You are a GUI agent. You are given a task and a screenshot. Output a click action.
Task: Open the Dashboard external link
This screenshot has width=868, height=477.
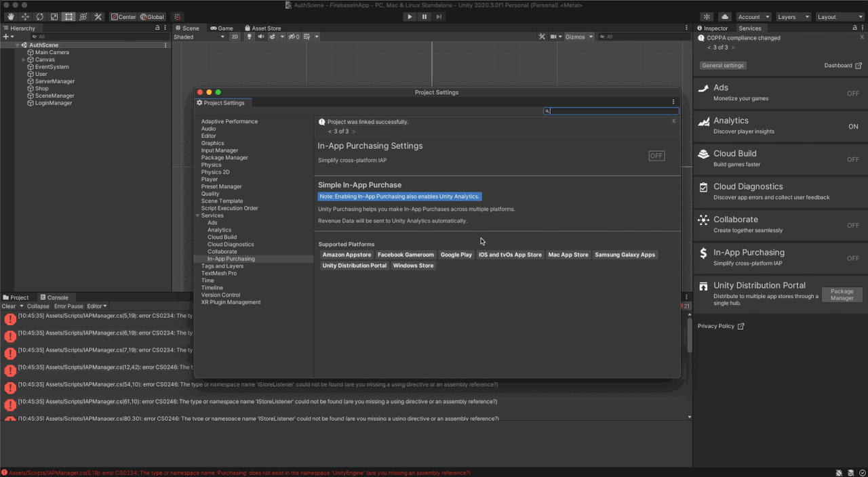tap(843, 66)
